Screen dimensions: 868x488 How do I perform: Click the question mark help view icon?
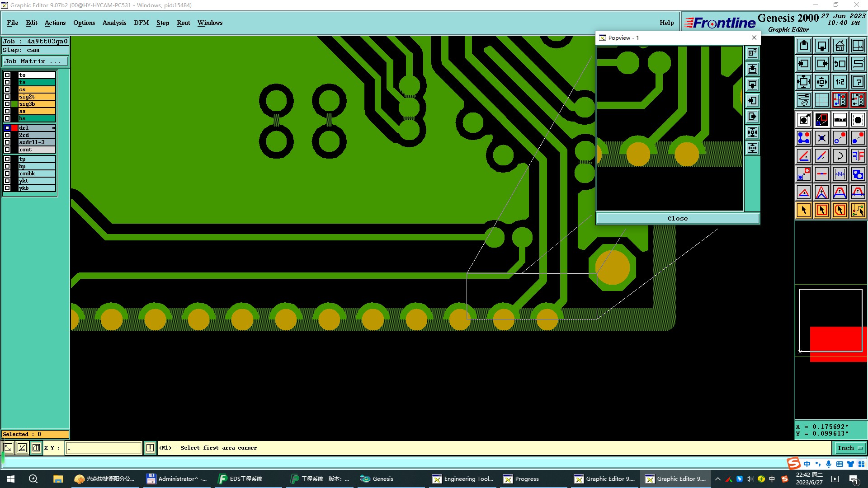click(x=858, y=82)
